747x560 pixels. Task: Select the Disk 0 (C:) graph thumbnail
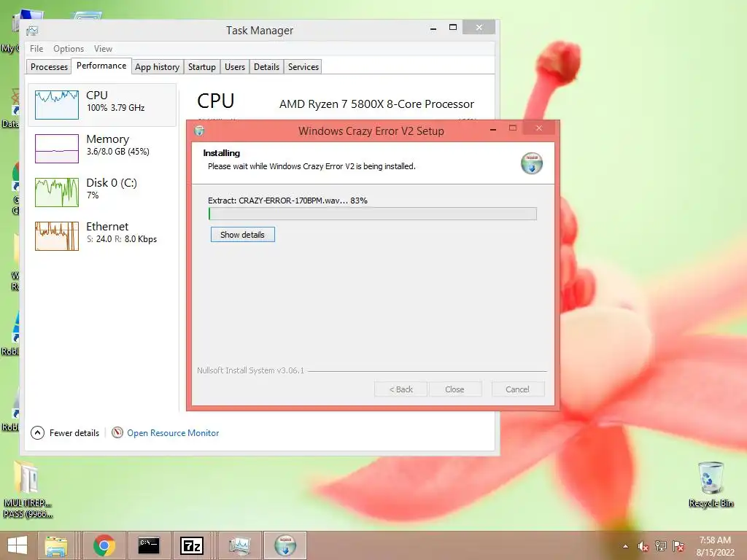tap(57, 192)
